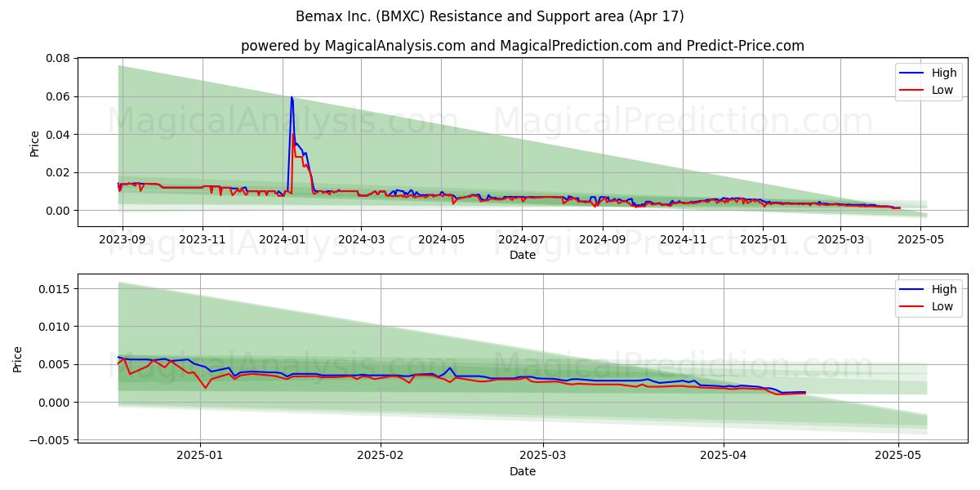Screen dimensions: 980x490
Task: Click the '0.04' y-axis label in top chart
Action: click(58, 135)
